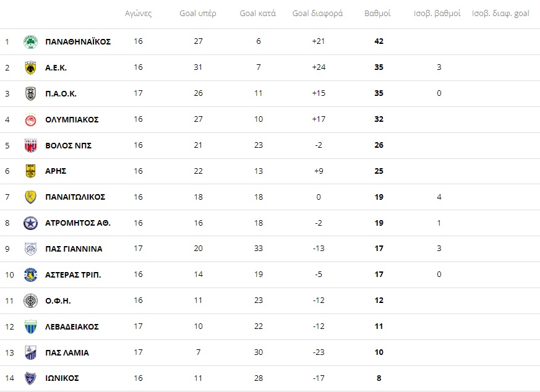Click the Levadiakos green striped crest

(30, 326)
